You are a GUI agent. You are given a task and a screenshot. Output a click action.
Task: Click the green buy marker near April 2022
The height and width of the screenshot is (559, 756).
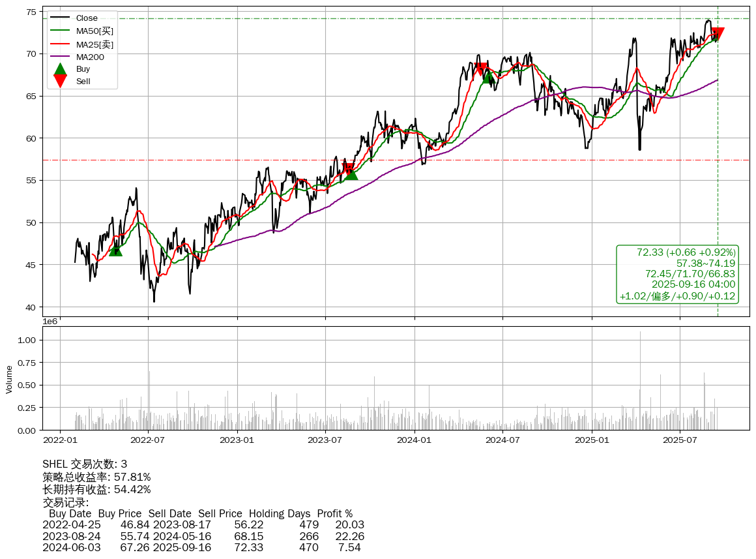tap(115, 249)
